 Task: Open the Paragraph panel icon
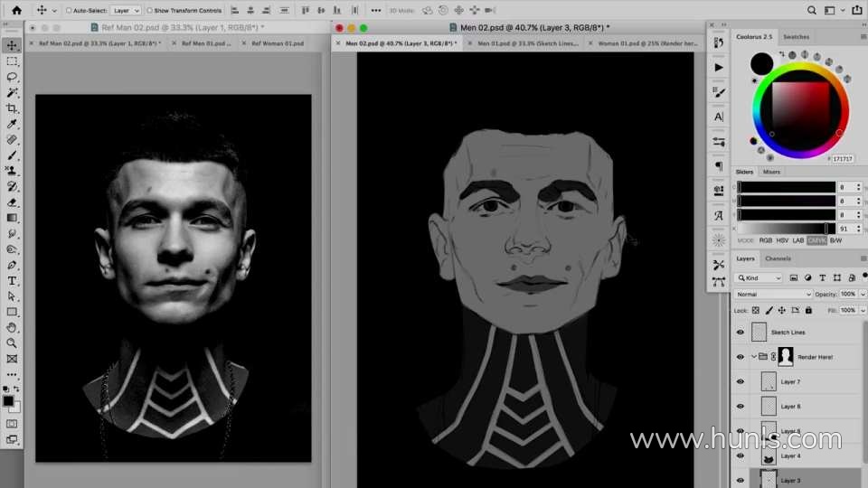719,166
